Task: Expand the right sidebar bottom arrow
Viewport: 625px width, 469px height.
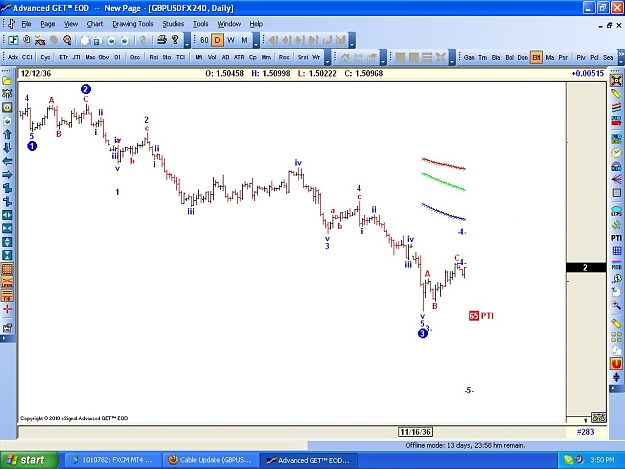Action: pyautogui.click(x=617, y=388)
